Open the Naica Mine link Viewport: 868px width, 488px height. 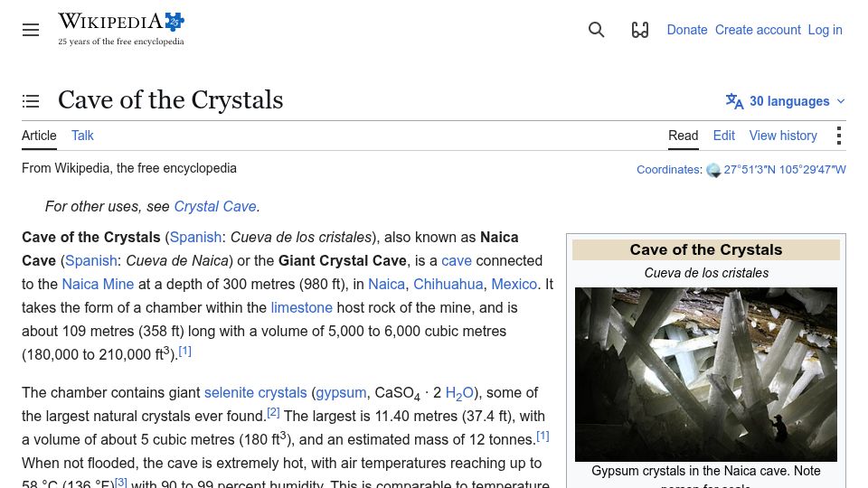pos(98,284)
